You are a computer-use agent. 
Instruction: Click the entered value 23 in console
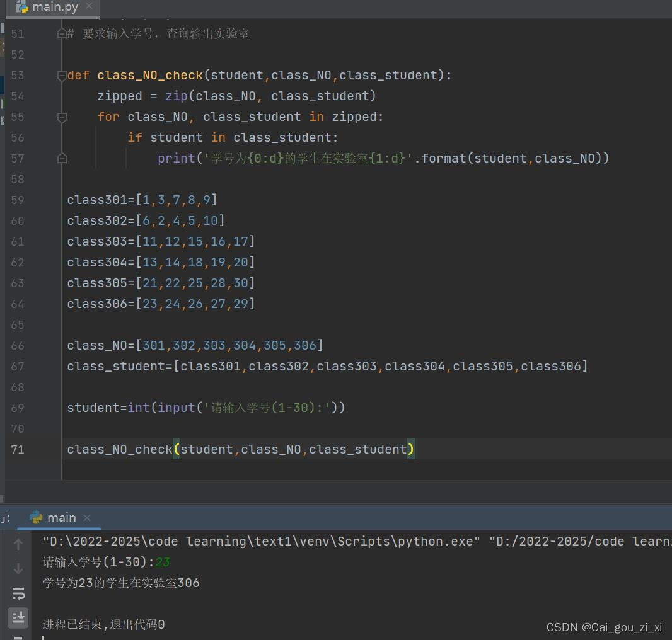coord(163,562)
